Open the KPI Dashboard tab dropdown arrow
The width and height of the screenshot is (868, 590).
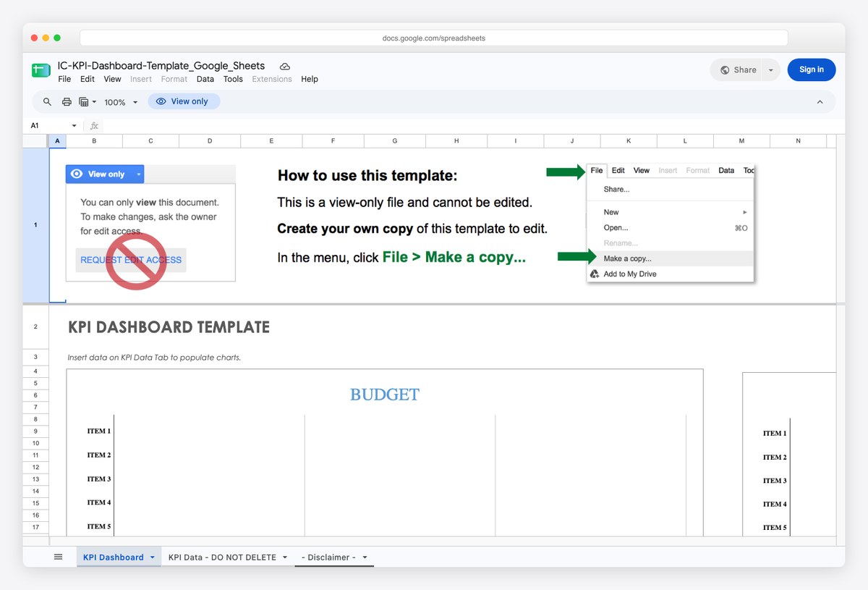pos(153,557)
